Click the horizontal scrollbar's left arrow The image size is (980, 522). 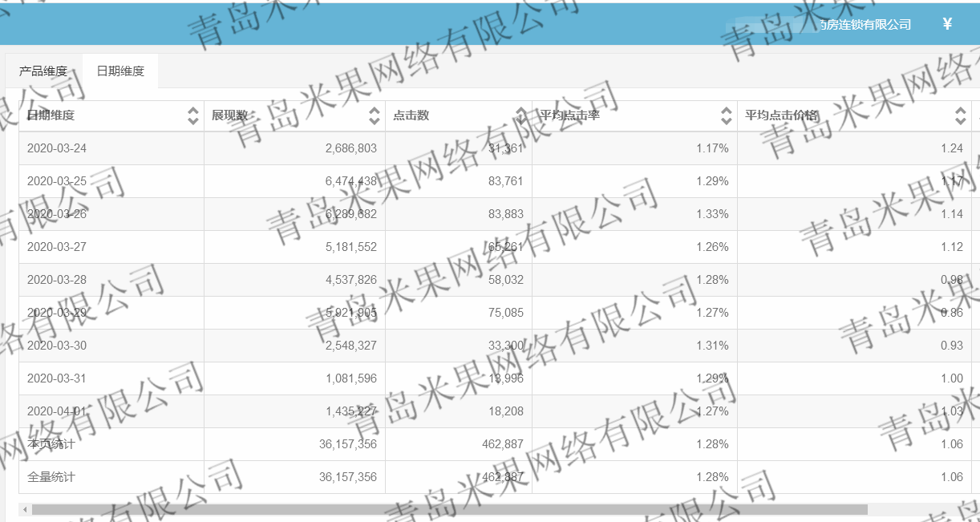(x=25, y=509)
